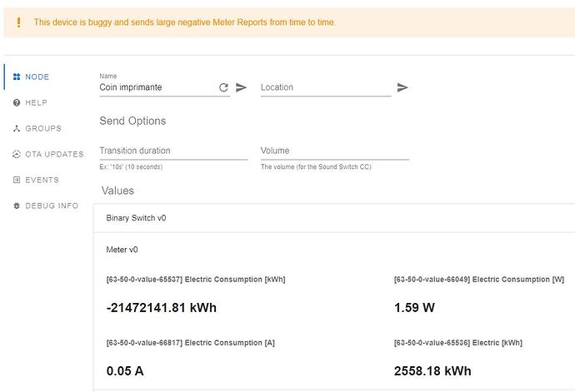Click the buggy device warning message
Screen dimensions: 575x392
[x=184, y=22]
